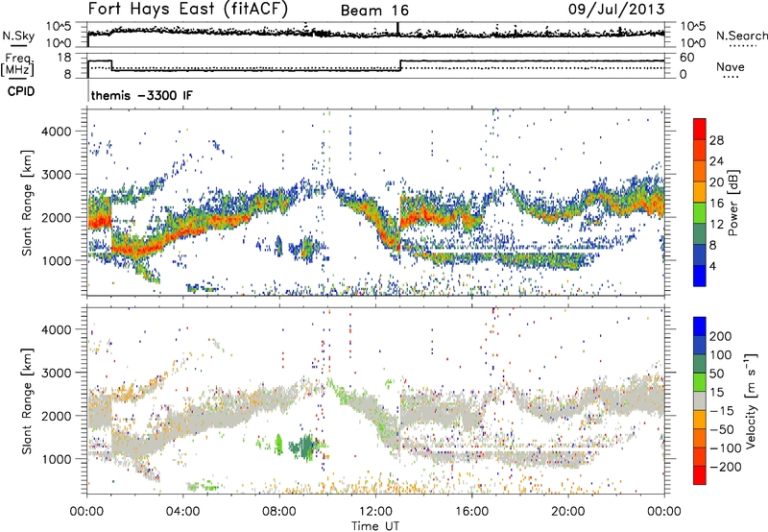
Task: Click the "12" tick on Power colorbar
Action: coord(716,225)
